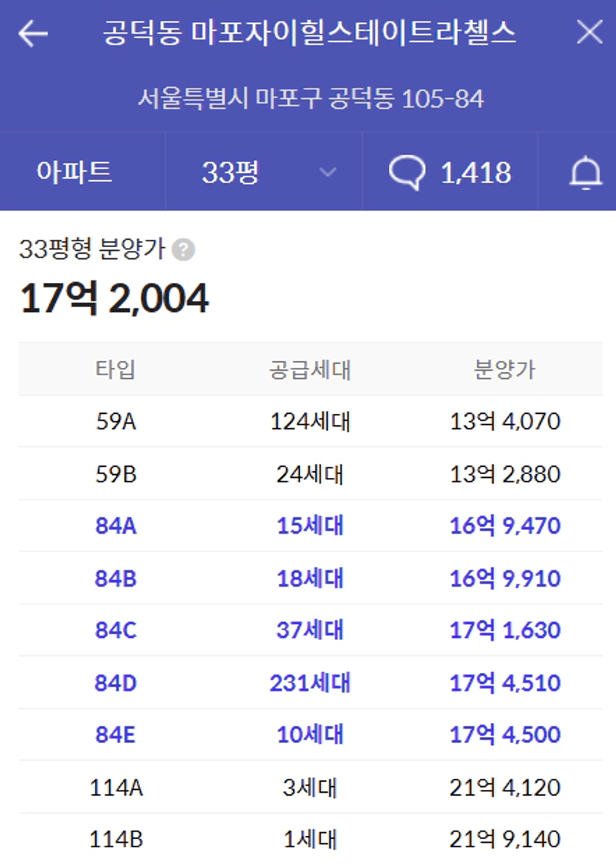Screen dimensions: 616x868
Task: Click the 16억 9,910 price
Action: click(x=505, y=578)
